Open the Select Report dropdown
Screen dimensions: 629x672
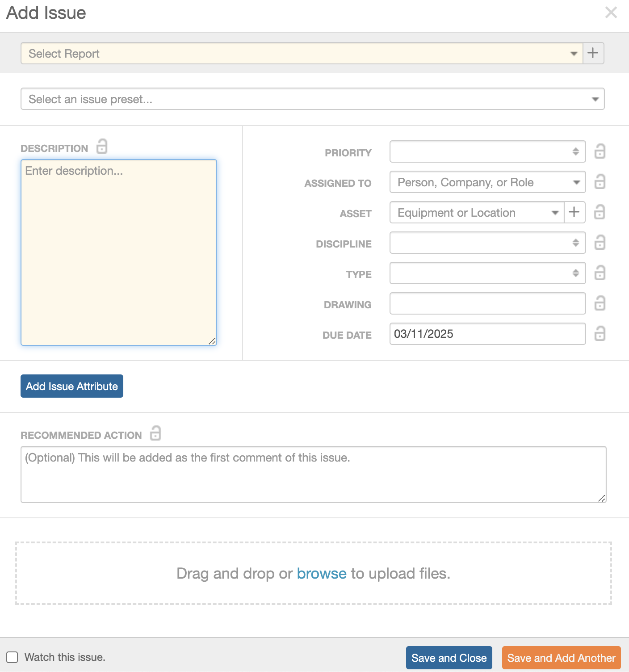(302, 53)
